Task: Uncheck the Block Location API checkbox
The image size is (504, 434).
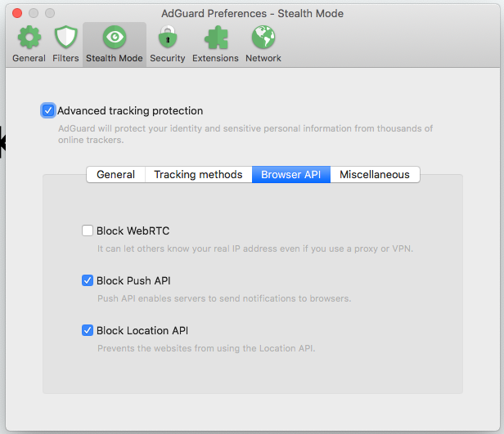Action: click(x=87, y=330)
